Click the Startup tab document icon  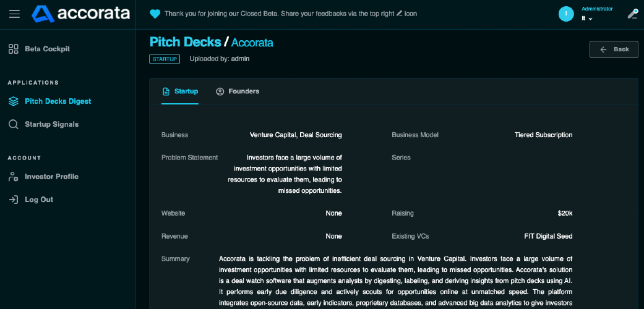point(166,91)
